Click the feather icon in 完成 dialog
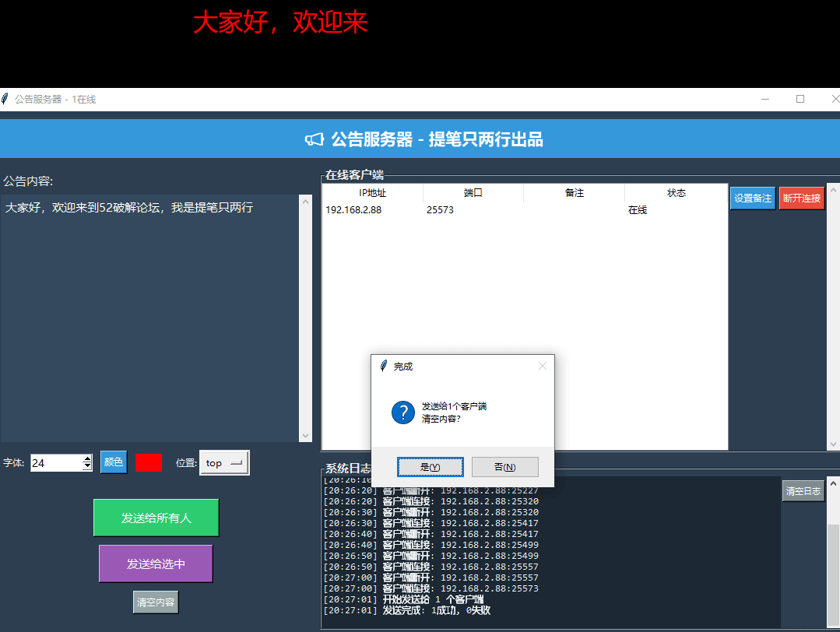 tap(383, 366)
